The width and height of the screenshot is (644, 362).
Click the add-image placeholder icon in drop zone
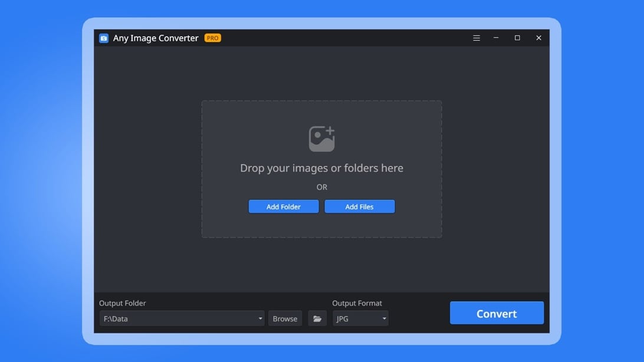pos(321,137)
